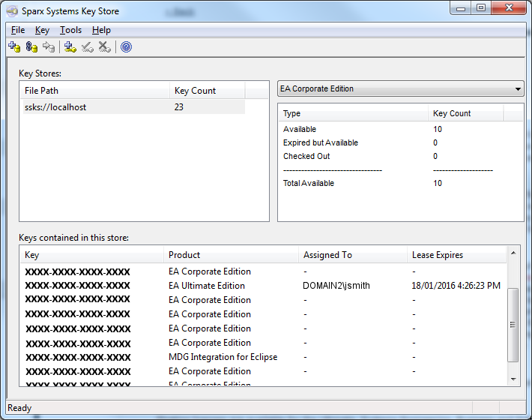Click the Unlink Key Store toolbar icon
The width and height of the screenshot is (532, 420).
coord(49,46)
